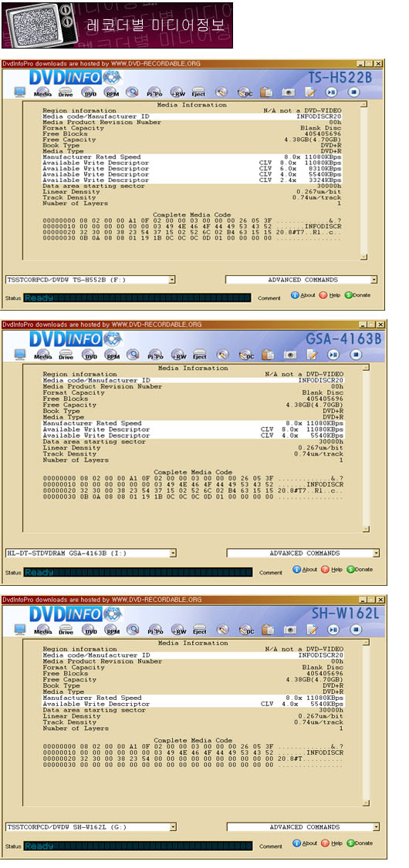Screen dimensions: 409x868
Task: Eject the disc in the TS-H522B window
Action: pyautogui.click(x=199, y=92)
